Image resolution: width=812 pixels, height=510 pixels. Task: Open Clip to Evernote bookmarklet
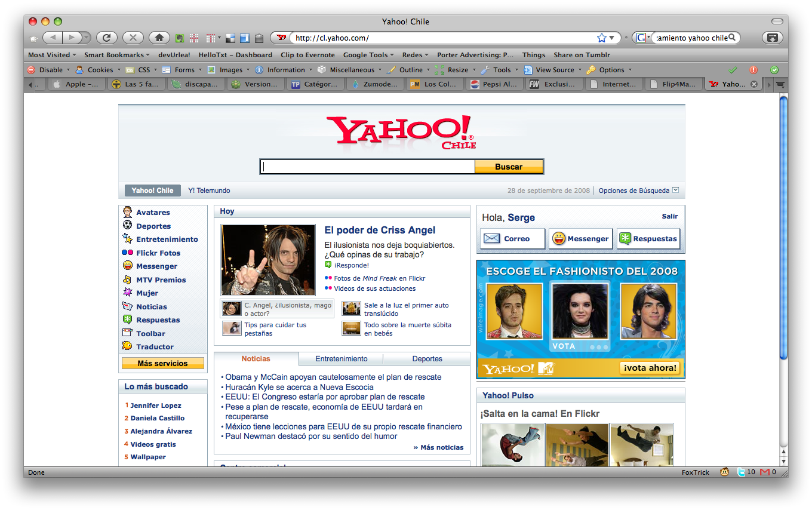[307, 55]
